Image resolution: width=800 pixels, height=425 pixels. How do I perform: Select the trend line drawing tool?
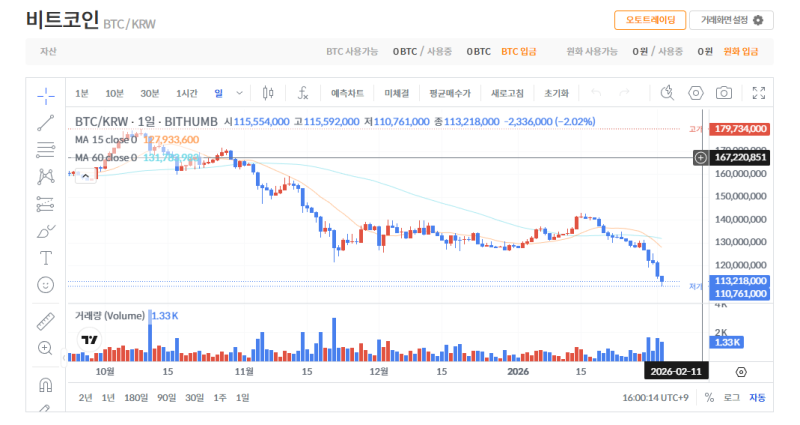click(x=45, y=123)
